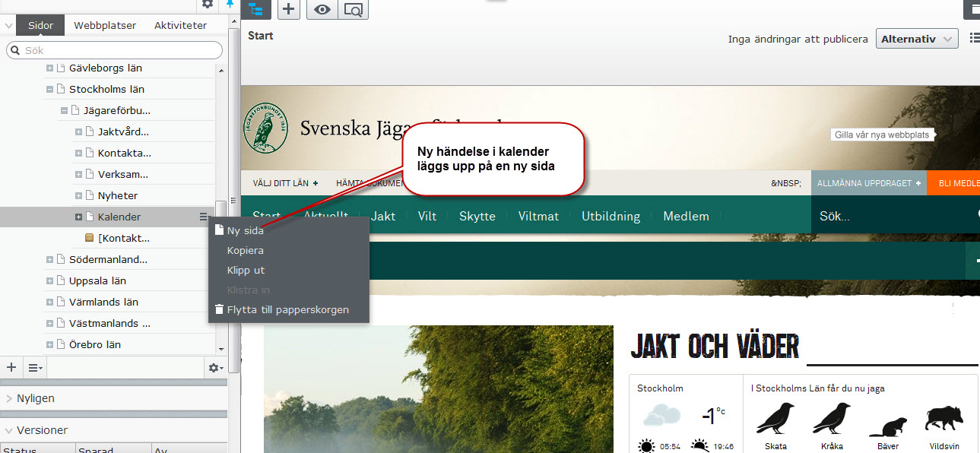Image resolution: width=980 pixels, height=453 pixels.
Task: Expand the Kontakta... tree node
Action: (x=78, y=153)
